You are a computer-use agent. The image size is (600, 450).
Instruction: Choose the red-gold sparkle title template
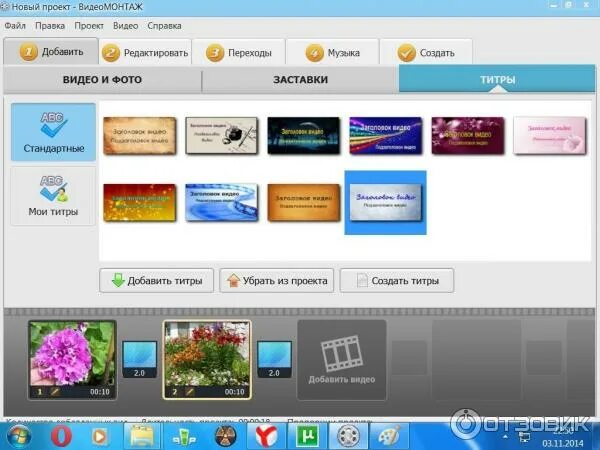click(x=140, y=202)
